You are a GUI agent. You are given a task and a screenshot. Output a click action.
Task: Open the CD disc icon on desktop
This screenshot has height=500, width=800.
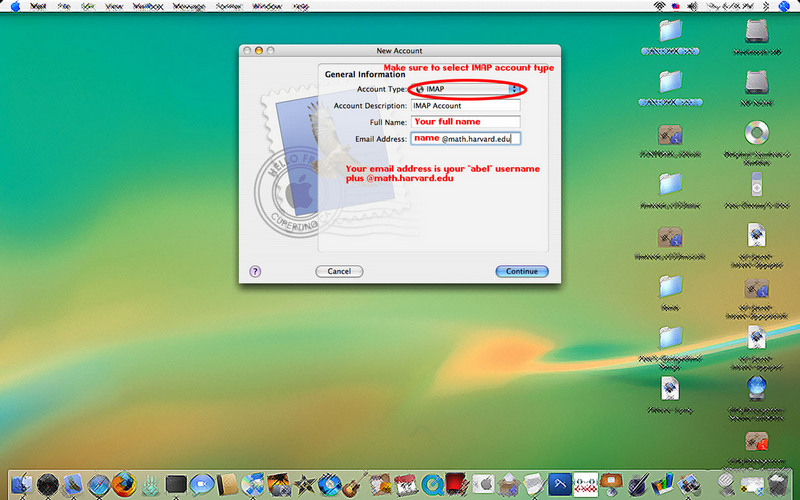[755, 133]
